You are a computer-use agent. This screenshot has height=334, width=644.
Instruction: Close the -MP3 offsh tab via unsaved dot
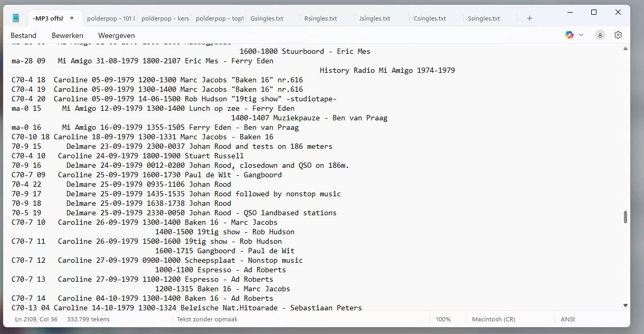pyautogui.click(x=72, y=18)
